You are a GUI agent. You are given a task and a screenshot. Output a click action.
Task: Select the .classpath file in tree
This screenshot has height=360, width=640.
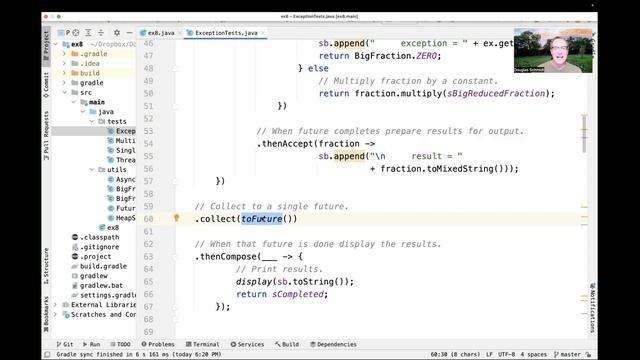[x=100, y=237]
